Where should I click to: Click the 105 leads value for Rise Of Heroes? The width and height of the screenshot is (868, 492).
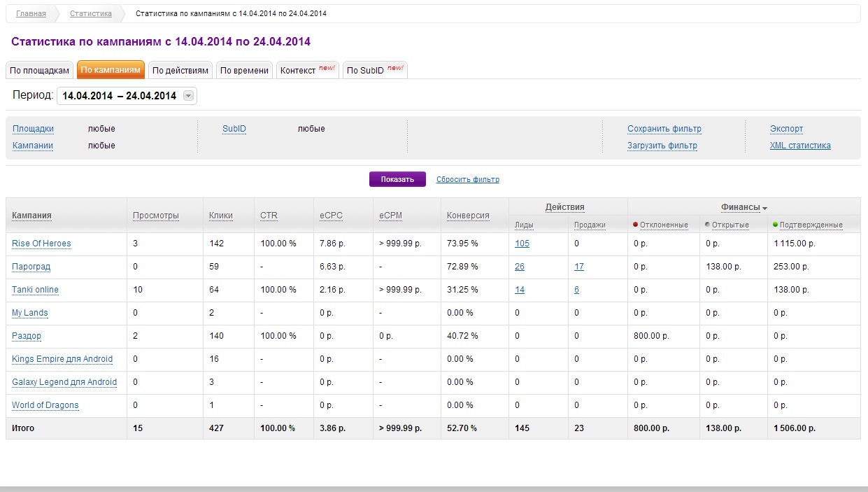point(522,244)
